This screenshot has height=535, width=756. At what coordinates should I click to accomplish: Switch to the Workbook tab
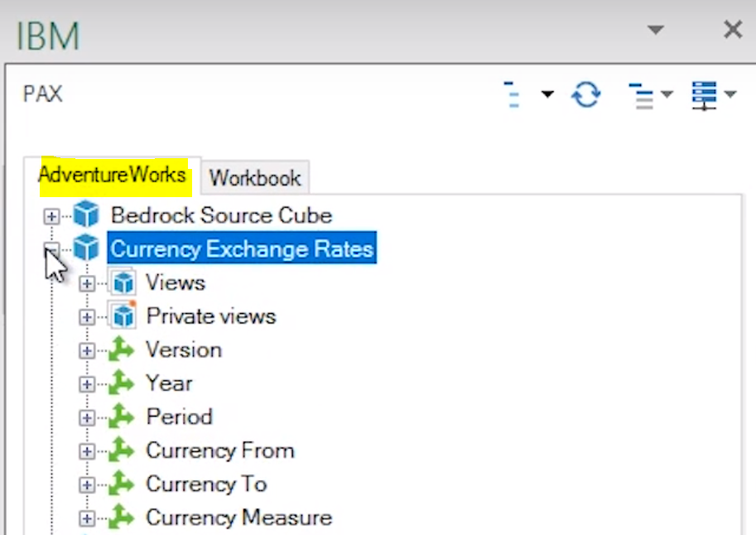coord(255,178)
